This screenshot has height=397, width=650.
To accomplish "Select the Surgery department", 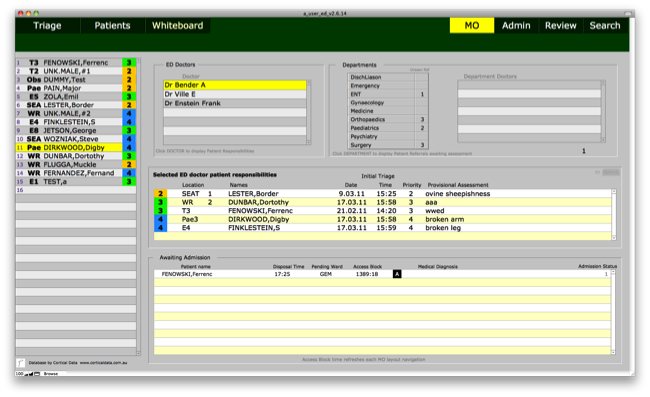I will [387, 145].
